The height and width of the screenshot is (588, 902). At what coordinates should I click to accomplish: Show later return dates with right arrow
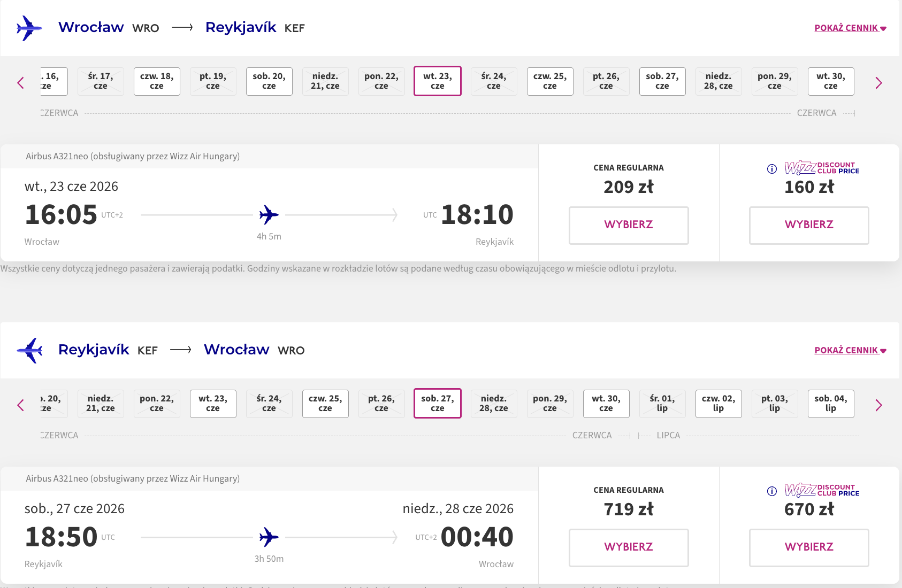pos(878,405)
